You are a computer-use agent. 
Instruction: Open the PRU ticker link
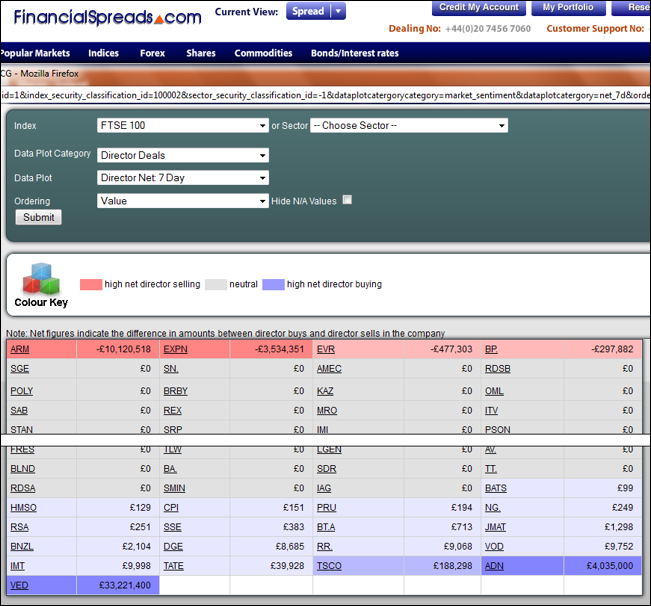click(x=326, y=507)
